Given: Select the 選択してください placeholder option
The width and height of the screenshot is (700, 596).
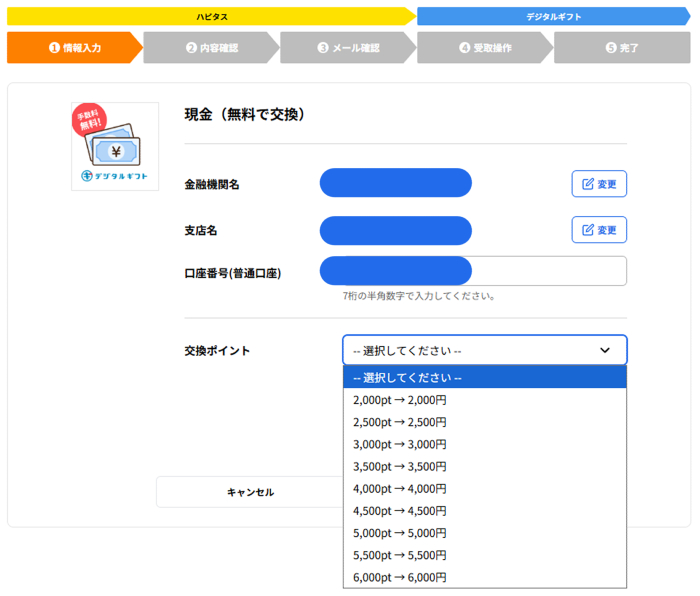Looking at the screenshot, I should click(x=484, y=378).
